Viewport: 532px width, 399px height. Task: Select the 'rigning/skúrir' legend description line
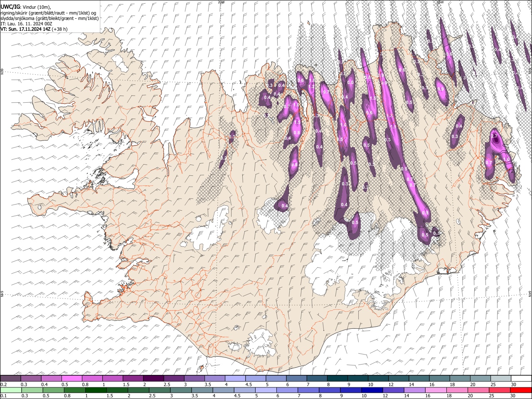49,12
